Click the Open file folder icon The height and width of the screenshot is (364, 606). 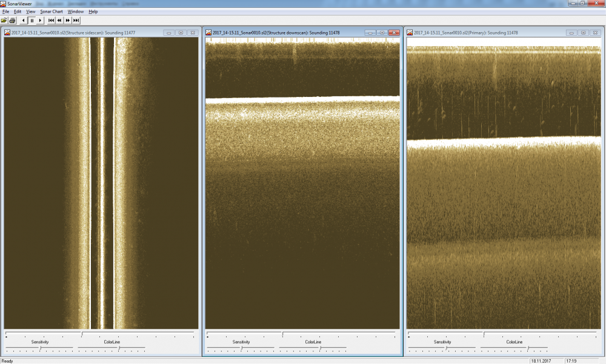(4, 20)
